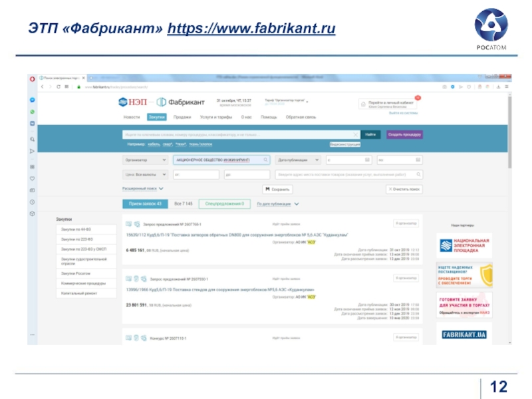Open procedure 'Поставка затворов обратных DN800' link

(237, 235)
